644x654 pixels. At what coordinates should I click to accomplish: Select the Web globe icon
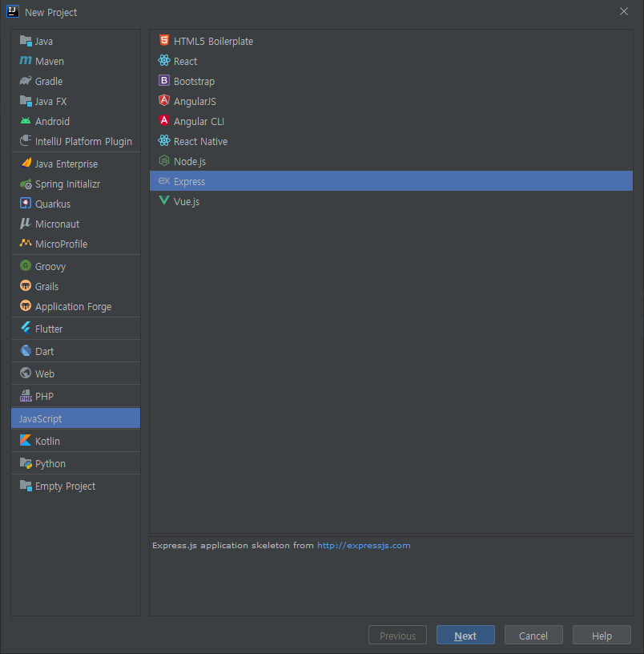[x=26, y=373]
